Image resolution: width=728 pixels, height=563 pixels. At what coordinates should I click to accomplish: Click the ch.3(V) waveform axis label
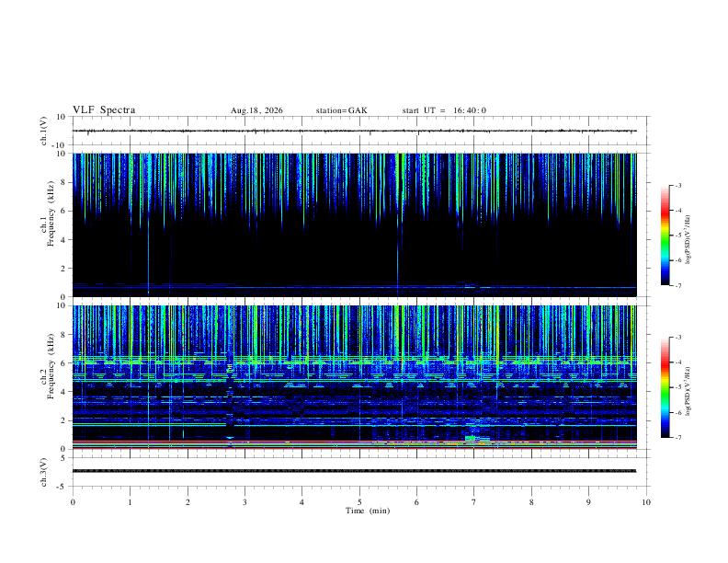[44, 472]
